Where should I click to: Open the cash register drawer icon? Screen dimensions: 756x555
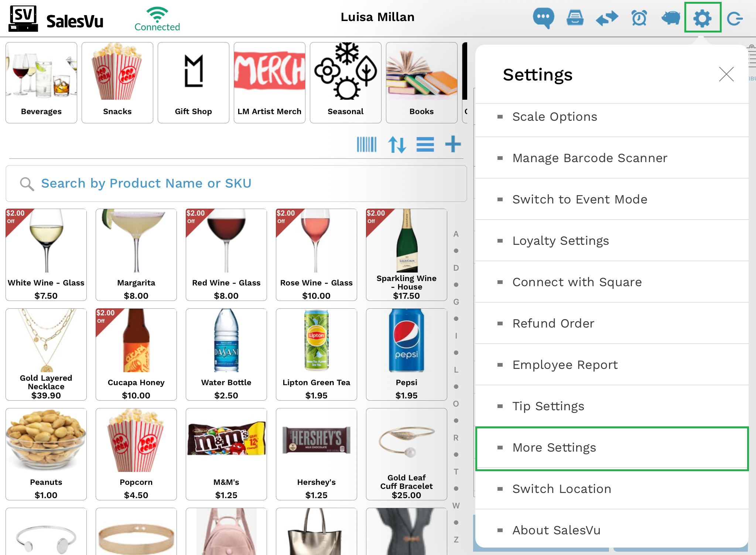pyautogui.click(x=575, y=18)
